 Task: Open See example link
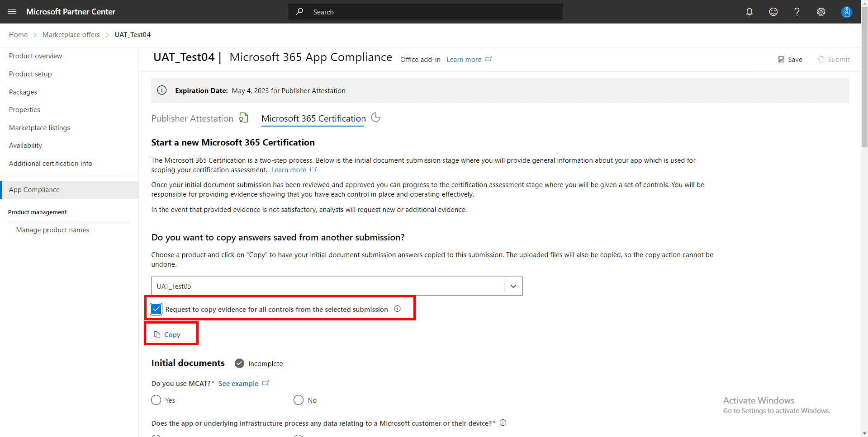click(238, 384)
